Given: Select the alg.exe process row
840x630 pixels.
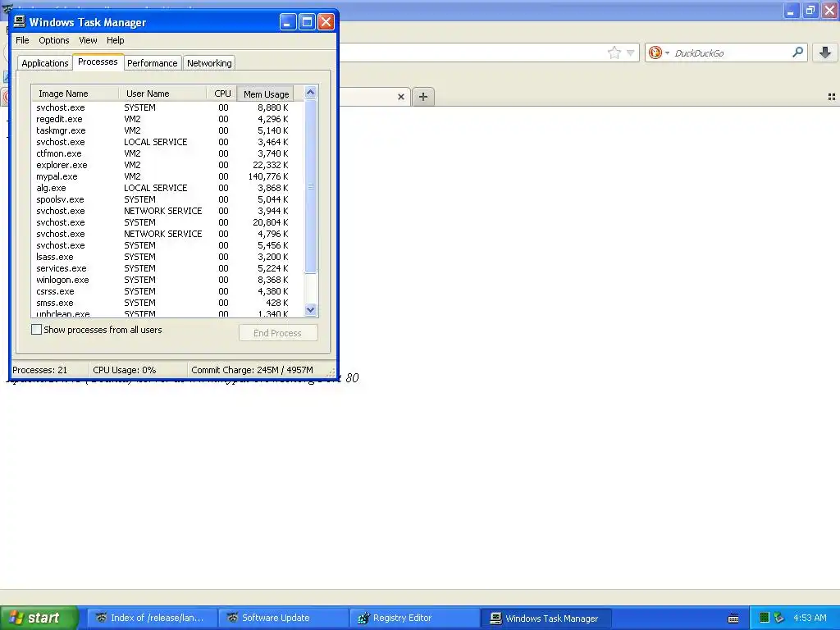Looking at the screenshot, I should pyautogui.click(x=167, y=188).
